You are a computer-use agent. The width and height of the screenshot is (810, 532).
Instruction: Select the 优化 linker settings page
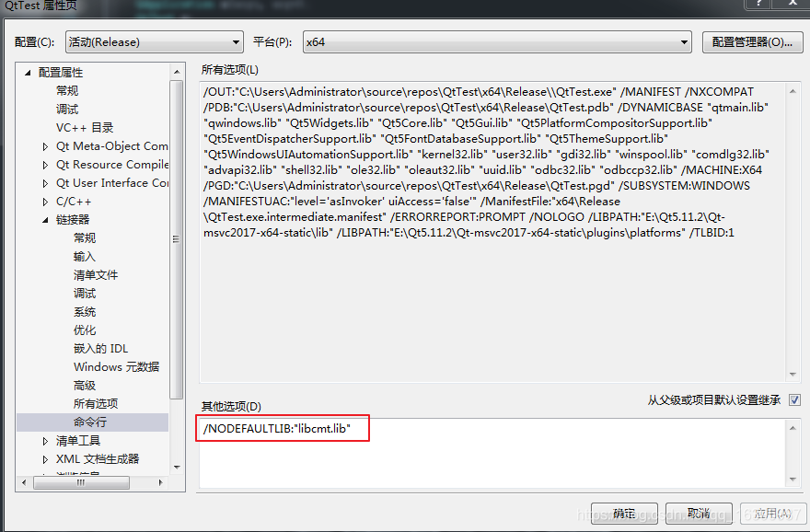pos(84,330)
